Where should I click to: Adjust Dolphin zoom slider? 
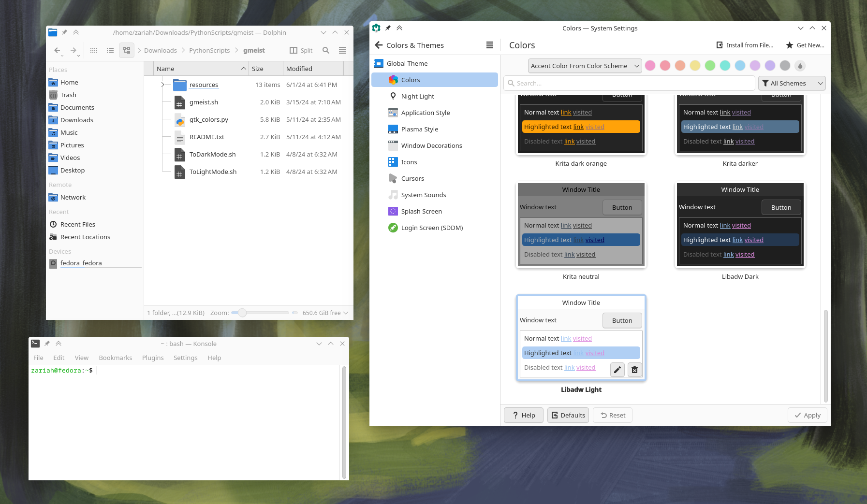click(x=260, y=313)
